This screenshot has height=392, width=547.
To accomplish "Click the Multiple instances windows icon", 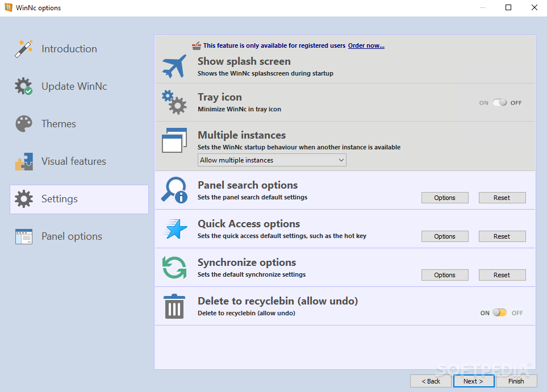I will (x=174, y=140).
